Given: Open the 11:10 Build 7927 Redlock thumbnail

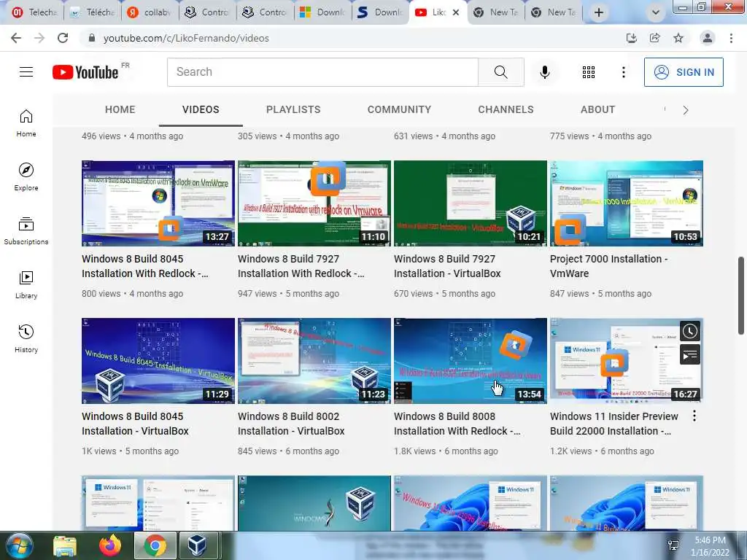Looking at the screenshot, I should pos(314,203).
